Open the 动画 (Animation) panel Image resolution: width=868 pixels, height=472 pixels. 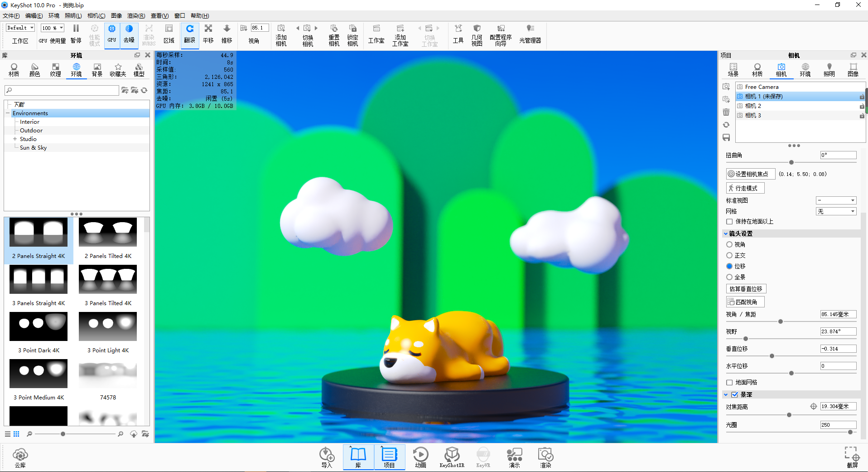tap(420, 457)
